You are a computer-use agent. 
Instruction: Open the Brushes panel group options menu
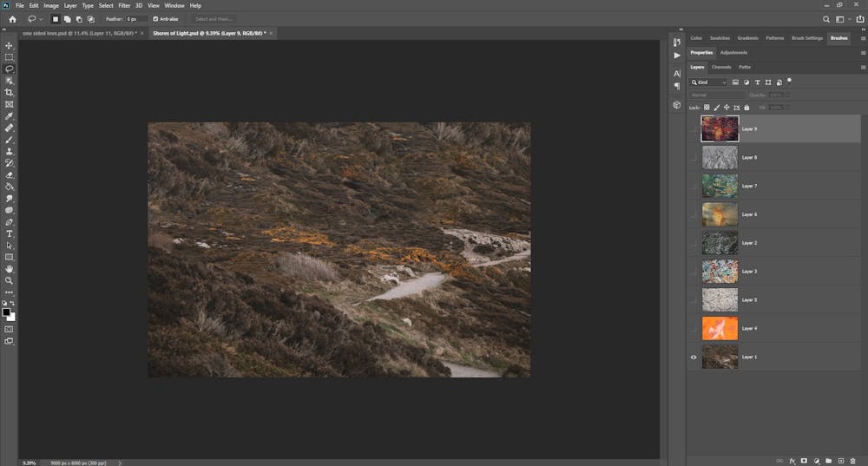click(863, 38)
